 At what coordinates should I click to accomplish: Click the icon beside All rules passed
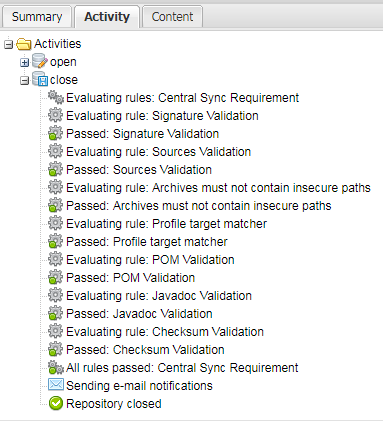tap(56, 368)
